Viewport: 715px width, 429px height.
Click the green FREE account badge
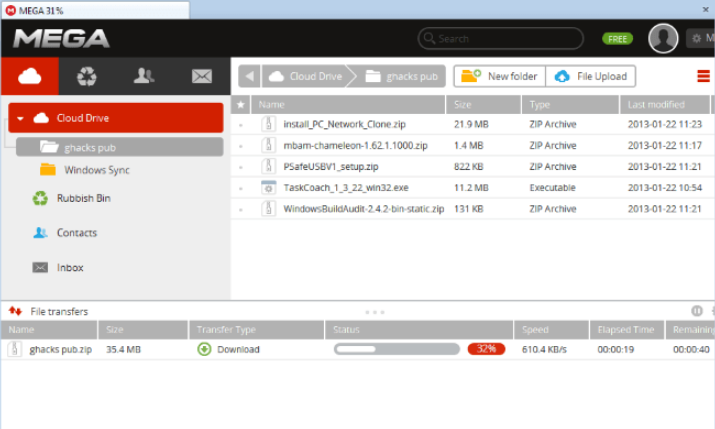coord(617,39)
